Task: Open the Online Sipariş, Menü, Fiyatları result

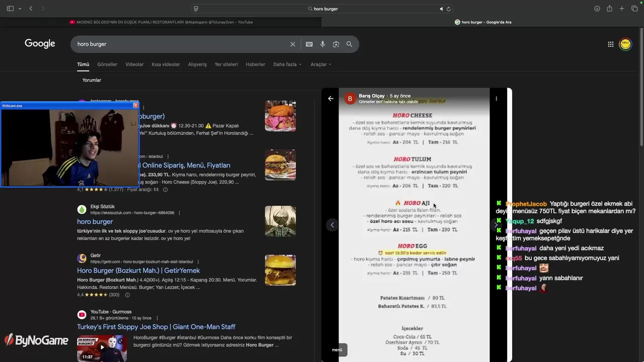Action: 186,165
